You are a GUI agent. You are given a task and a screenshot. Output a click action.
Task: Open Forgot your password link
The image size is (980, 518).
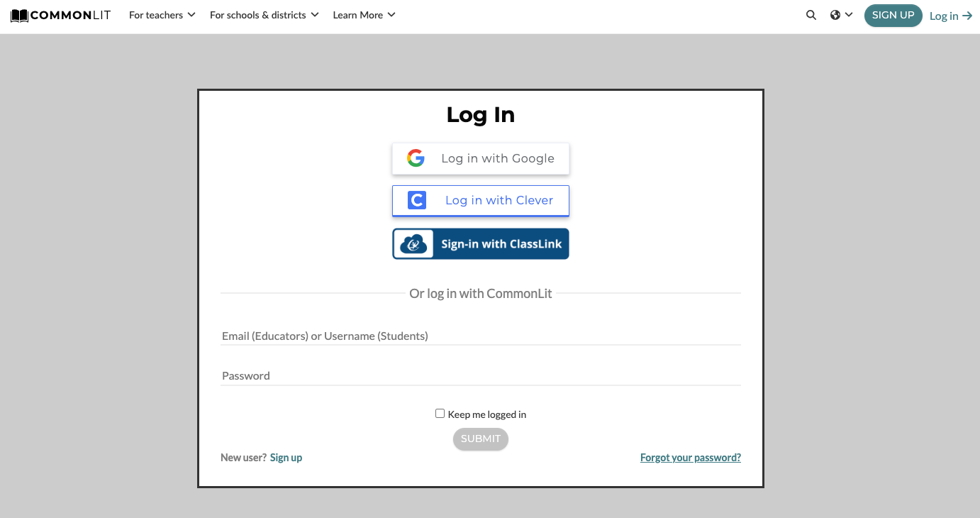[x=691, y=458]
